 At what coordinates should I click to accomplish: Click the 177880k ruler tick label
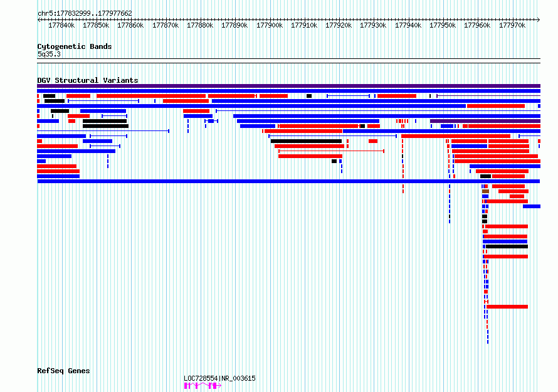[x=200, y=25]
